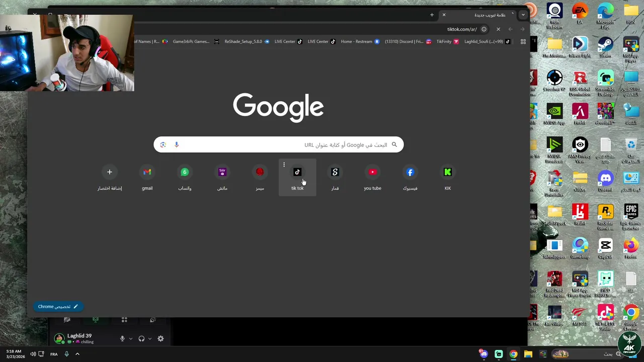
Task: Click the Google logo
Action: [x=278, y=107]
